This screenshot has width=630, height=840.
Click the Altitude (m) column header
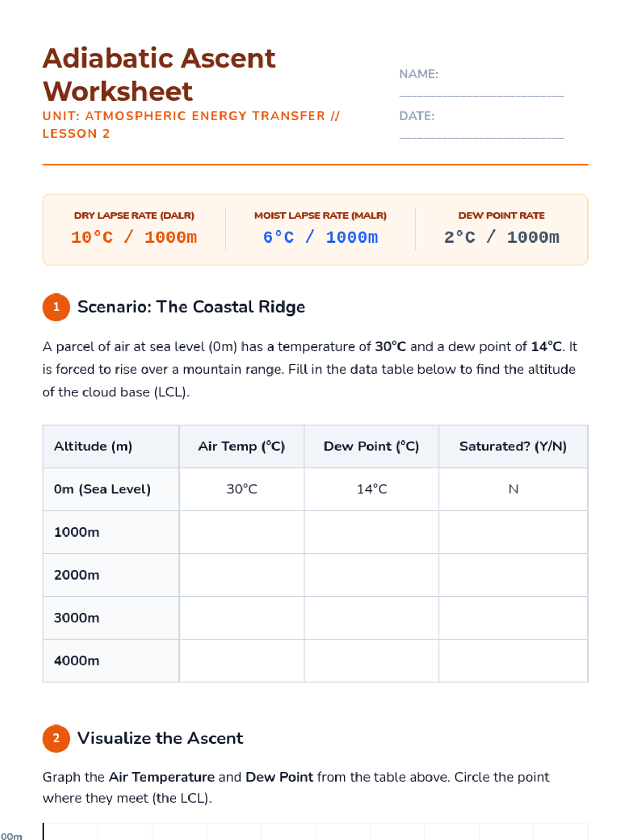coord(93,446)
